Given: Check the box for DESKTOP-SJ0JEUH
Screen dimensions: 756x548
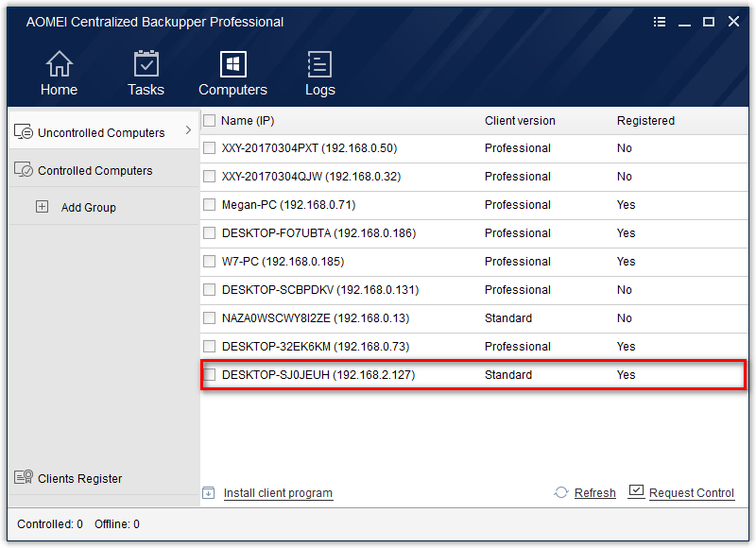Looking at the screenshot, I should click(209, 374).
